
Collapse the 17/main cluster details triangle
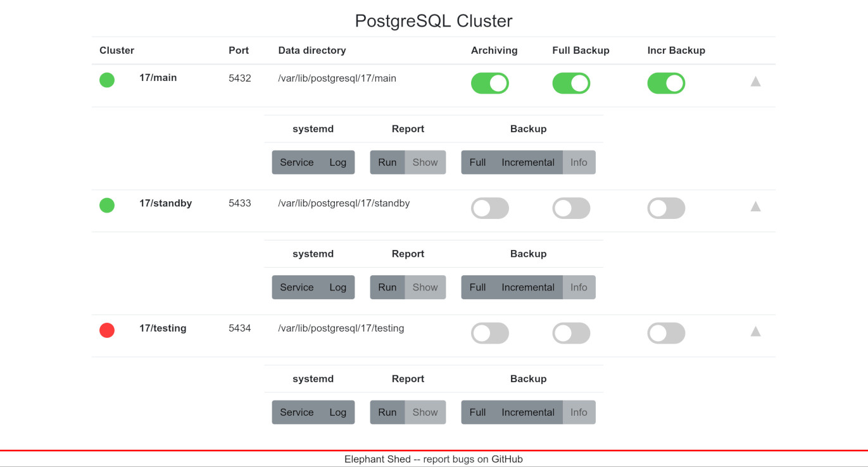click(x=755, y=81)
